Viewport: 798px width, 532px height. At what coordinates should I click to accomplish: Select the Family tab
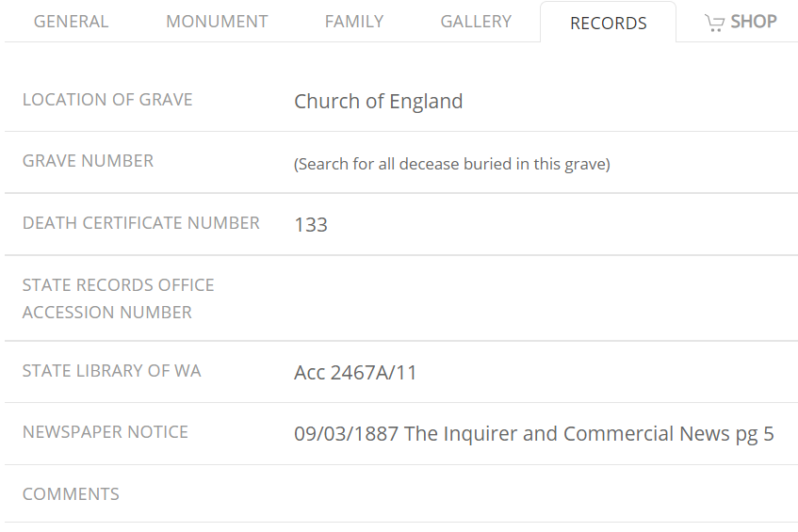pyautogui.click(x=354, y=22)
